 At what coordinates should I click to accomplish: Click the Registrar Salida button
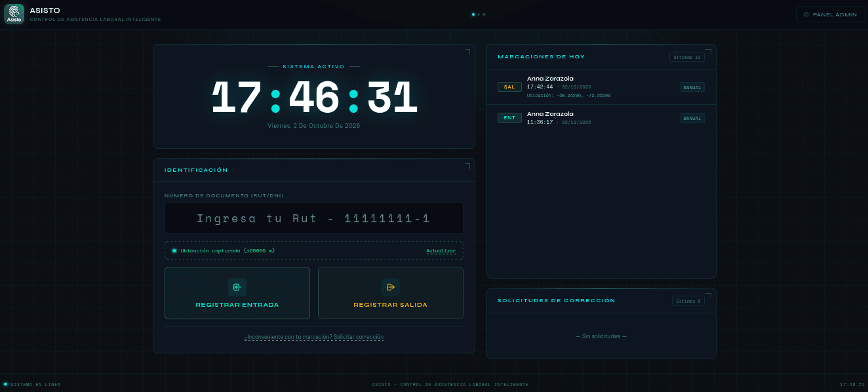pos(391,293)
